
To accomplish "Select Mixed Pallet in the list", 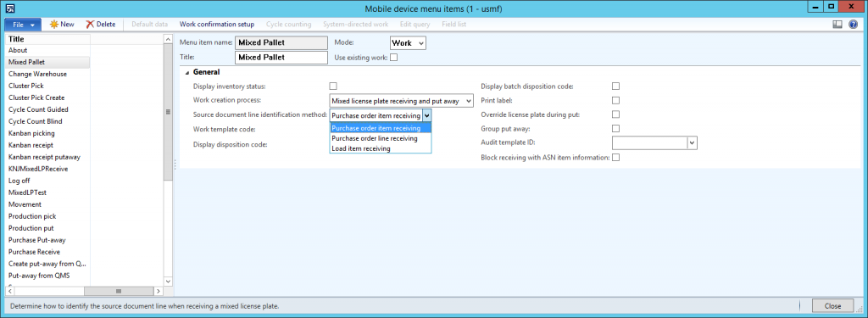I will pyautogui.click(x=47, y=62).
